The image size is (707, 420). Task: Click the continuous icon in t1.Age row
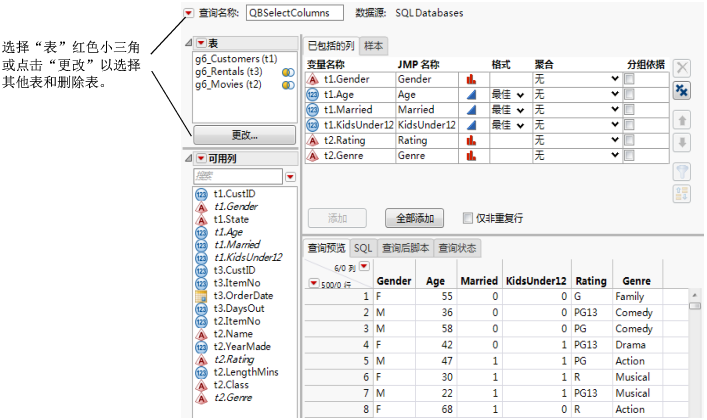pos(471,95)
